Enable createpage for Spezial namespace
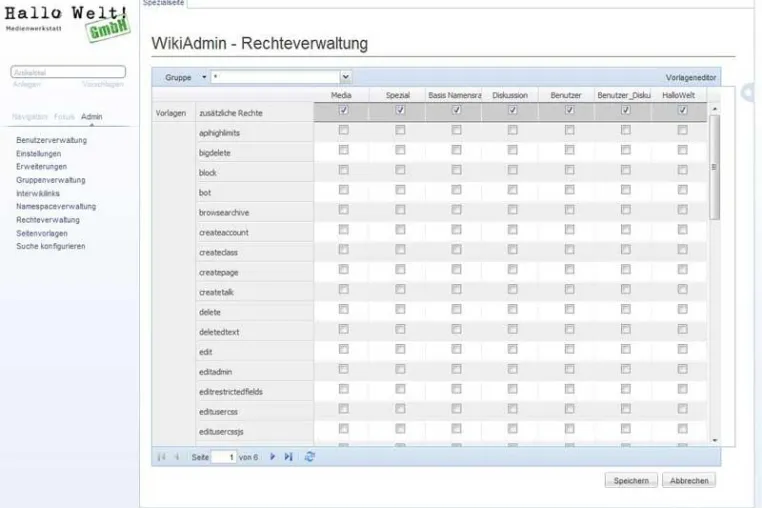Viewport: 762px width, 508px height. [400, 269]
